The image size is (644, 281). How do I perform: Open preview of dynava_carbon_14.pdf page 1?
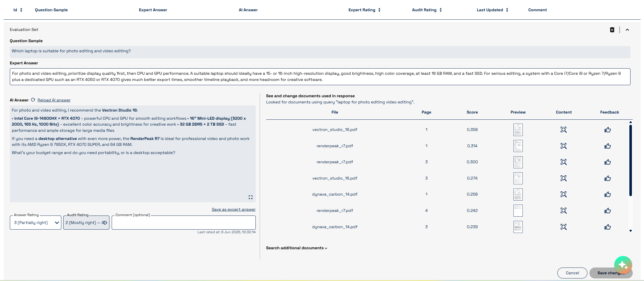[518, 194]
